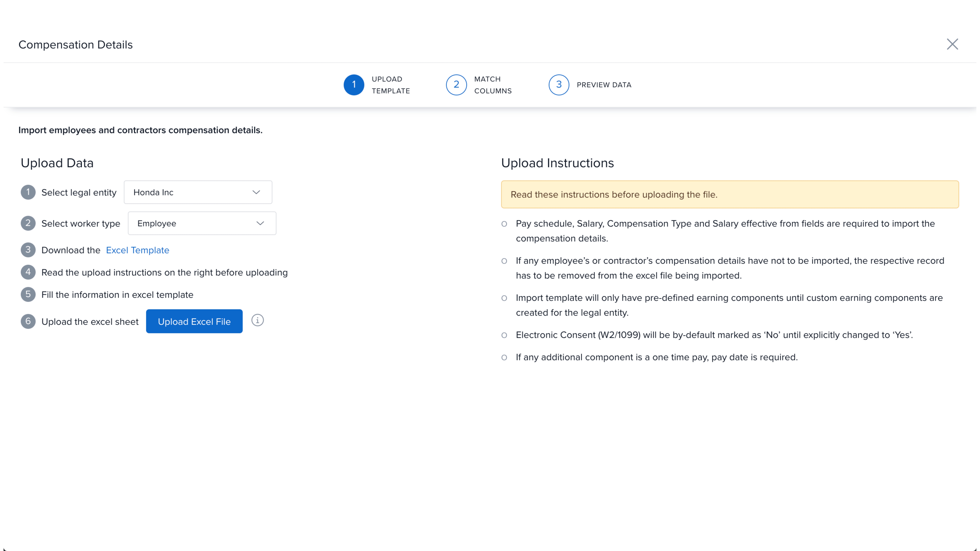The width and height of the screenshot is (980, 551).
Task: Close the Compensation Details dialog
Action: point(952,44)
